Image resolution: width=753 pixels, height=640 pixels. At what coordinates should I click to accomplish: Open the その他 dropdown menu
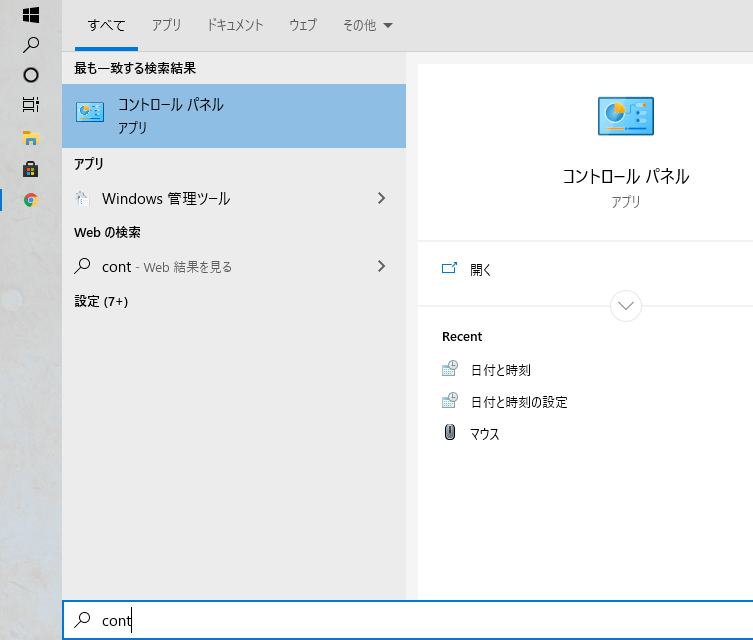[367, 25]
